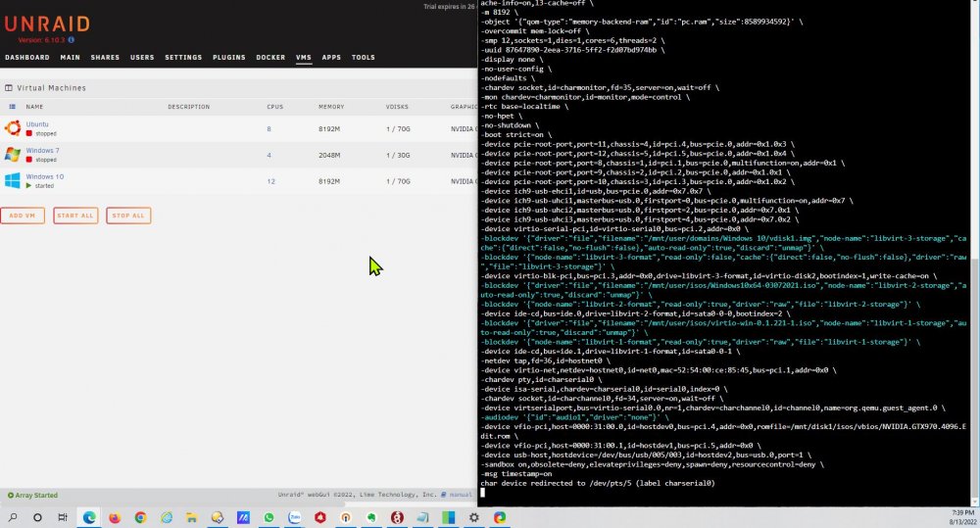Open the SHARES page
The width and height of the screenshot is (980, 528).
click(x=105, y=58)
